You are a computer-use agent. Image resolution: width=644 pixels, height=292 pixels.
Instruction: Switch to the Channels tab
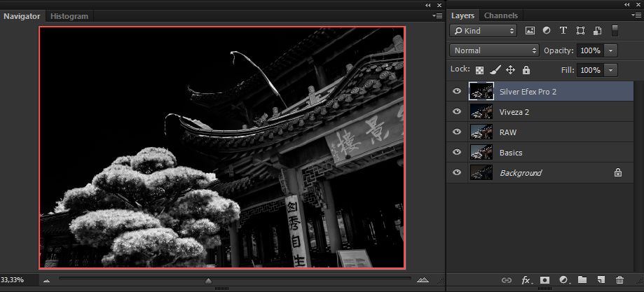(500, 15)
